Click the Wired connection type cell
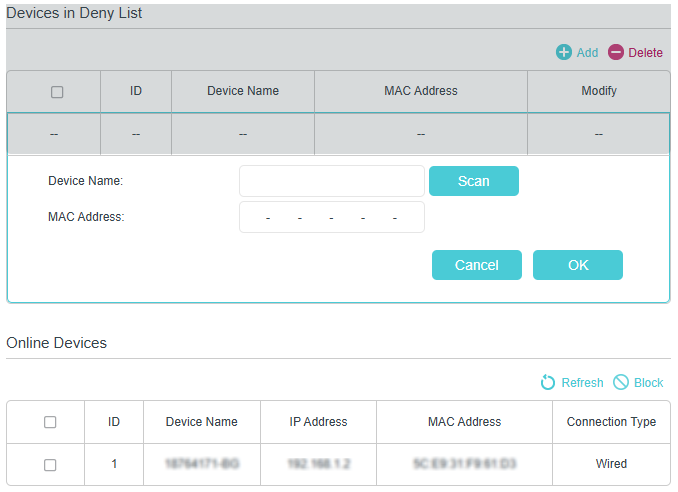Viewport: 678px width, 492px height. [611, 464]
